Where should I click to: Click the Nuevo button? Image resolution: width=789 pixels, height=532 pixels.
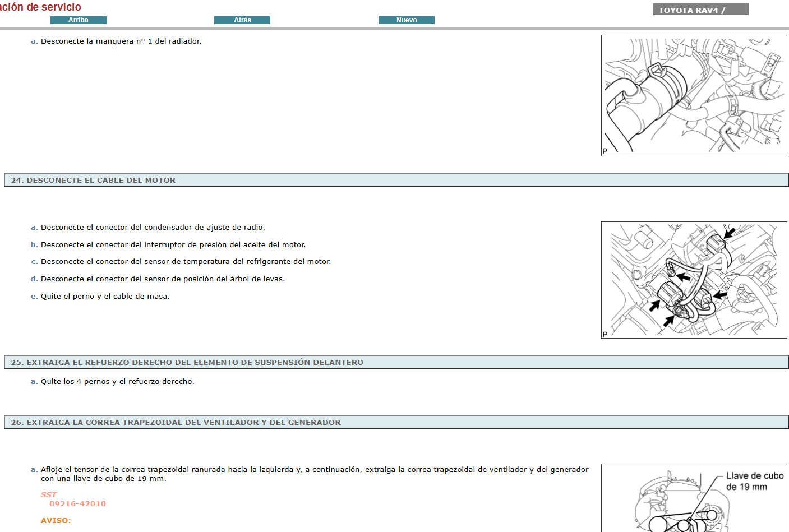point(406,20)
